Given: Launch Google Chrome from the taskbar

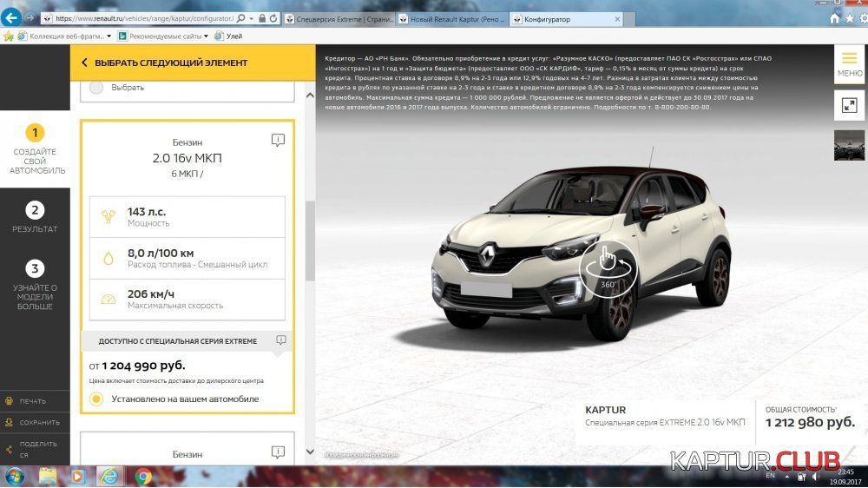Looking at the screenshot, I should 143,476.
